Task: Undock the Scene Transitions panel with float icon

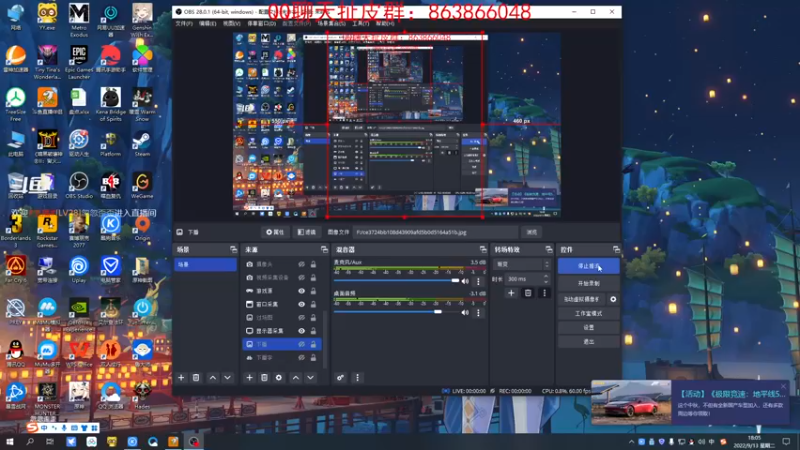Action: coord(548,249)
